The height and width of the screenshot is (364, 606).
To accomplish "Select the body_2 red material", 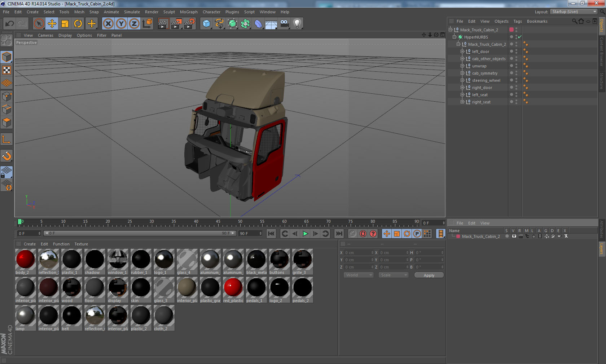I will click(26, 262).
